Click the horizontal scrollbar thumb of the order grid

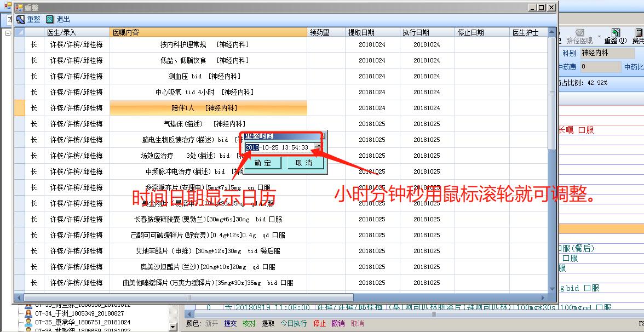click(x=188, y=297)
